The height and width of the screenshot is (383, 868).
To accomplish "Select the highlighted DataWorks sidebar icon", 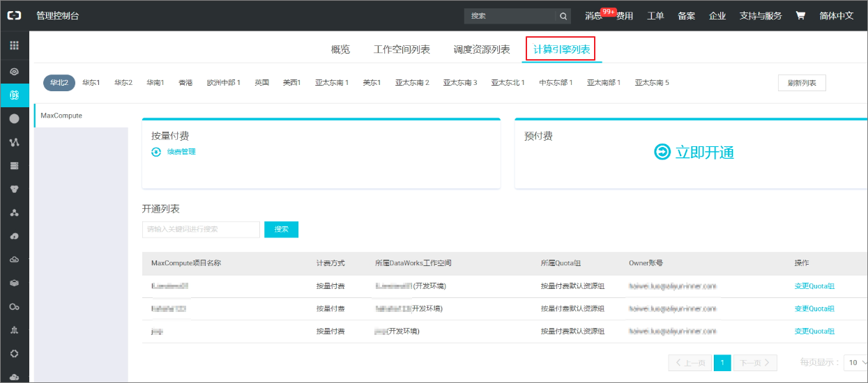I will 14,95.
